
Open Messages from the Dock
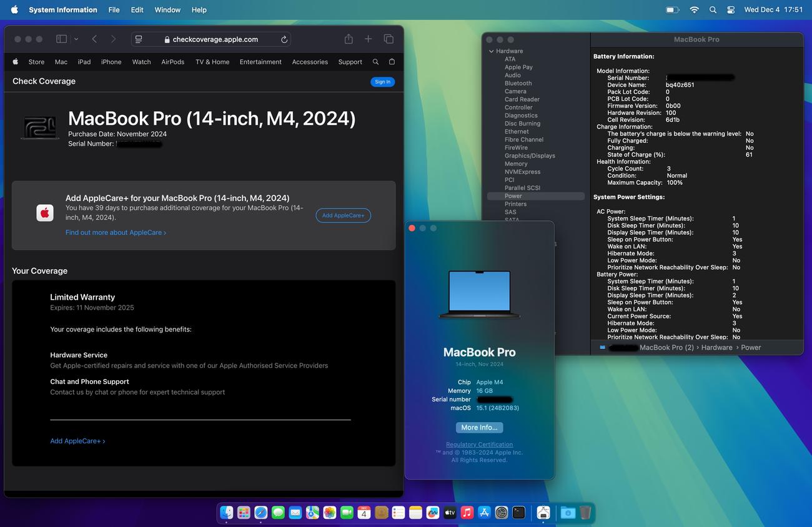[x=278, y=513]
